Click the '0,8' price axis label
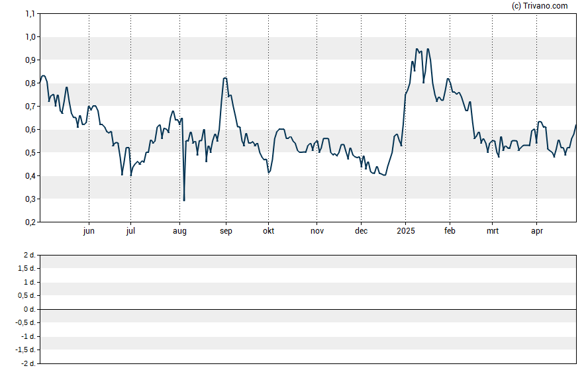This screenshot has height=374, width=588. 30,83
